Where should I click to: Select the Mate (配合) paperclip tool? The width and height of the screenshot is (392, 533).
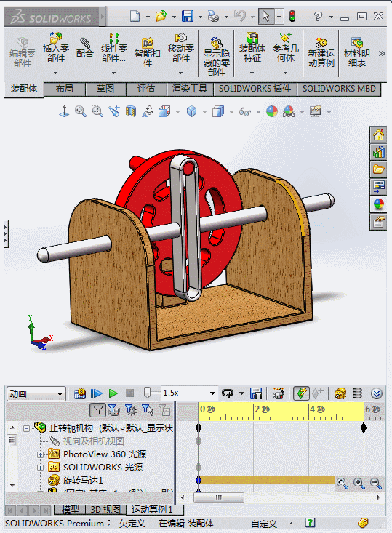84,47
